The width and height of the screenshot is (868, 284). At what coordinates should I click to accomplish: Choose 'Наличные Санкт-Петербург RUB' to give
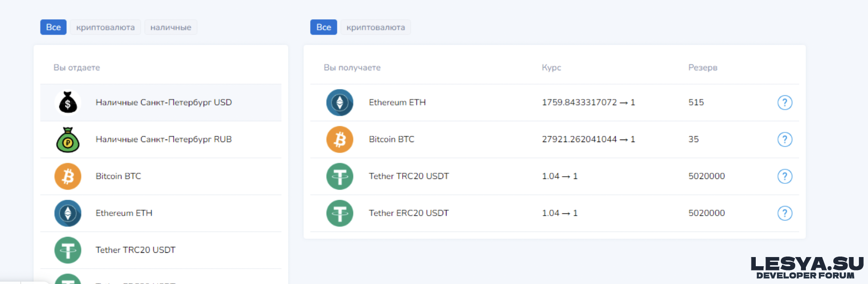(x=163, y=140)
